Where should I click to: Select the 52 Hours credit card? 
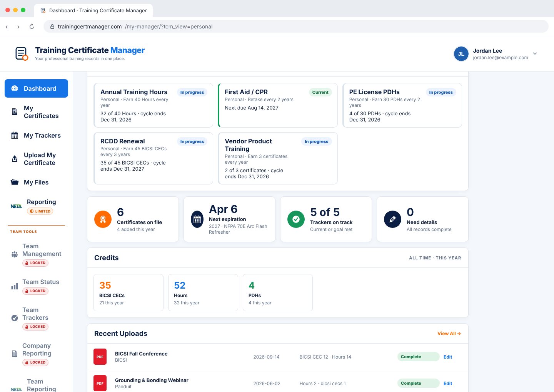pos(203,292)
